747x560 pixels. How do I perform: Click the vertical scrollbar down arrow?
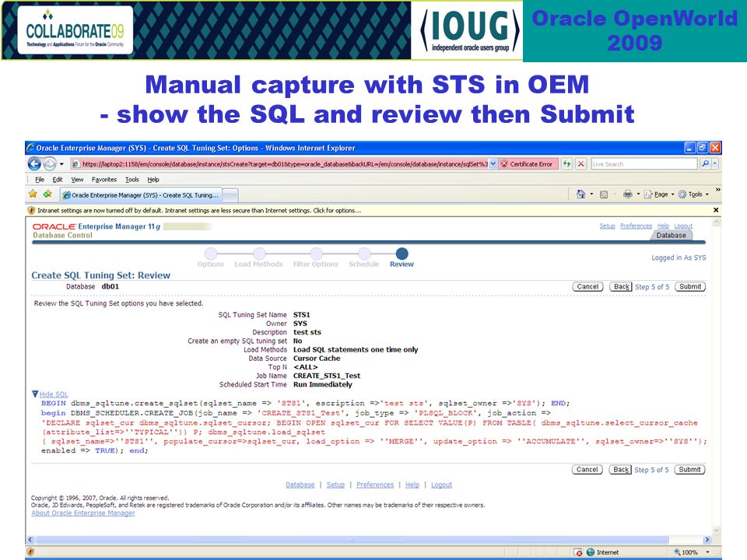click(x=716, y=530)
